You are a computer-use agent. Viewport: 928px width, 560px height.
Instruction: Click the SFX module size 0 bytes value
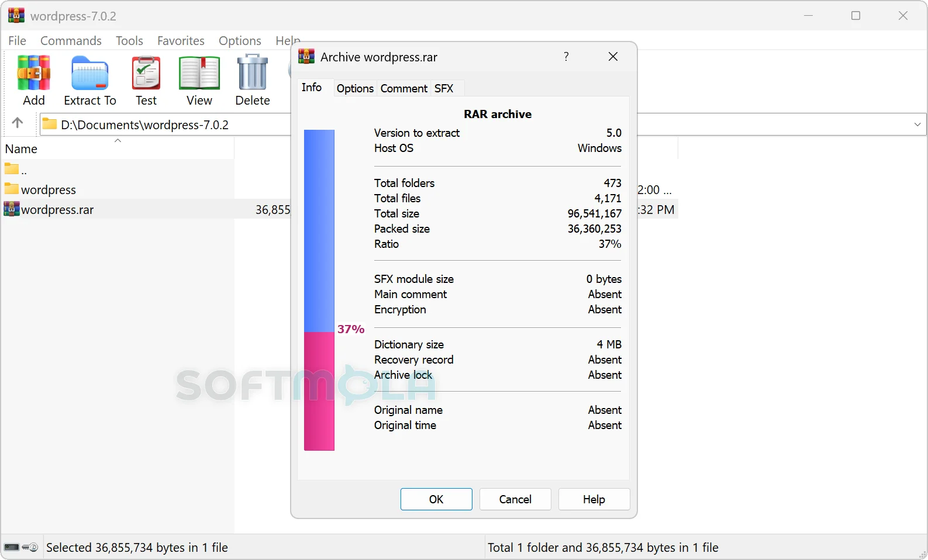[604, 279]
